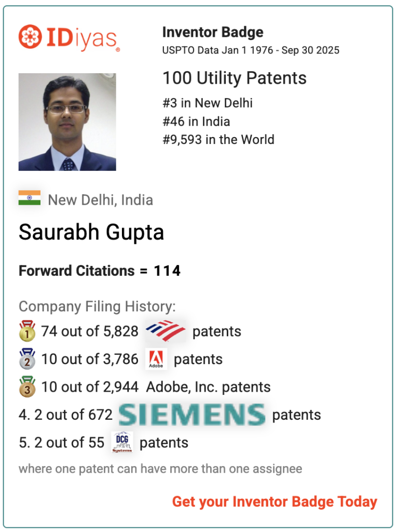Click the Adobe logo icon
The image size is (397, 532).
coord(156,359)
